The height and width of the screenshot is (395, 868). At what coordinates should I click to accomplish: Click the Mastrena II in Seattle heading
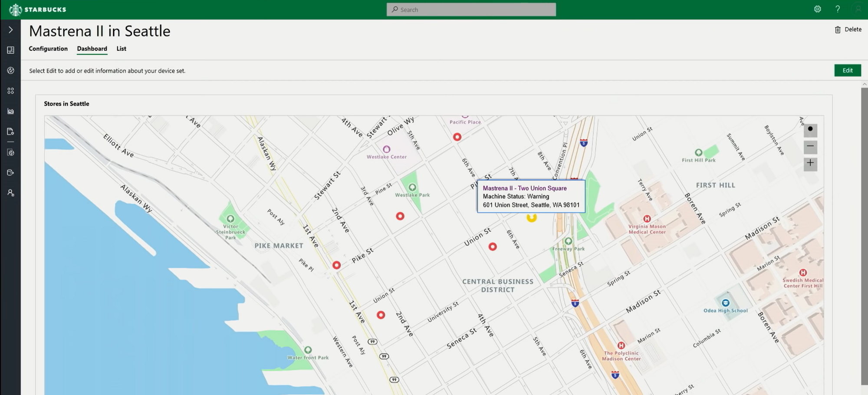[100, 31]
